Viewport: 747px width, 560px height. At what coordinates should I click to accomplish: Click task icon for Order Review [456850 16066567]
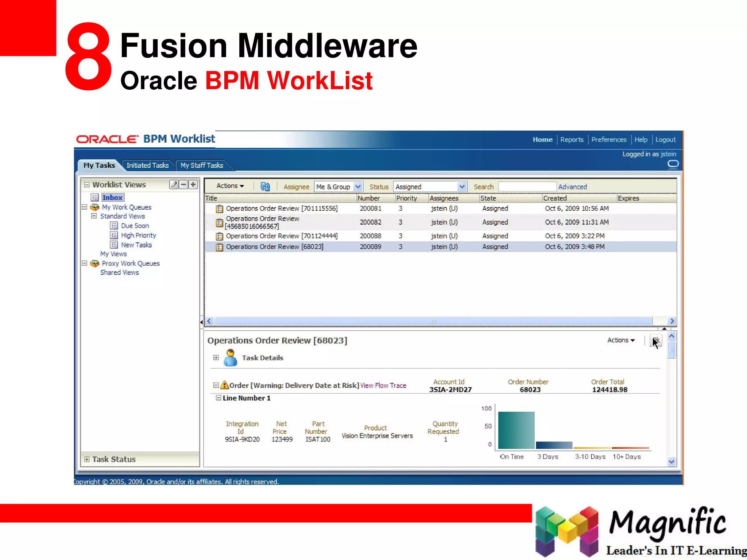pos(219,222)
